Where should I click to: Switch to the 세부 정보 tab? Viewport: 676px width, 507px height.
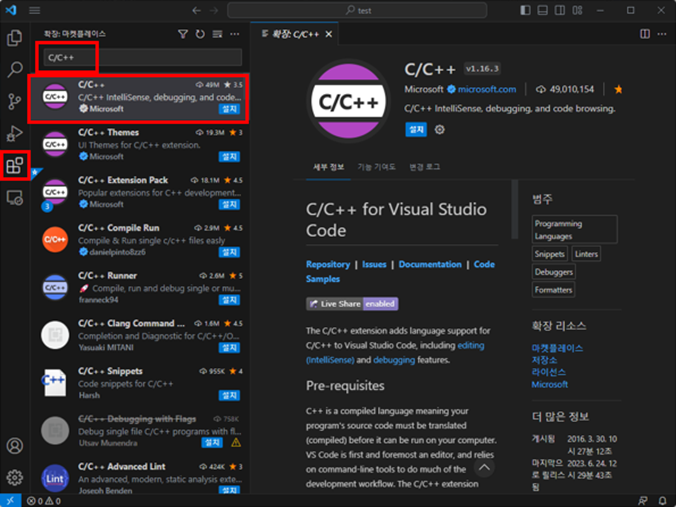coord(328,167)
